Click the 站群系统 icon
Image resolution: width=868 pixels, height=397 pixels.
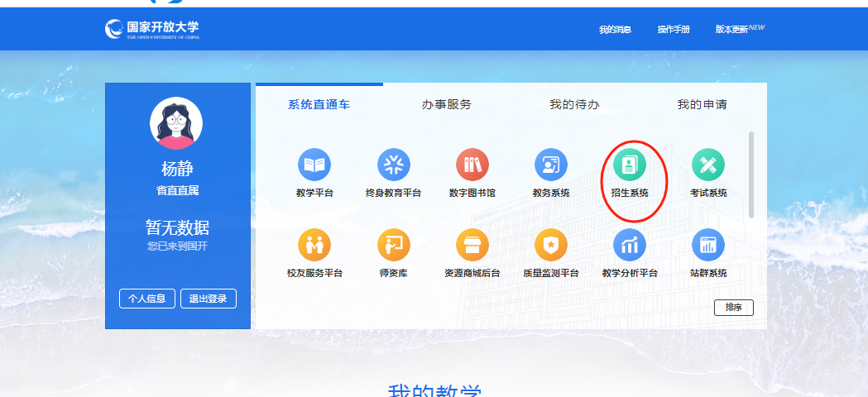[x=708, y=245]
